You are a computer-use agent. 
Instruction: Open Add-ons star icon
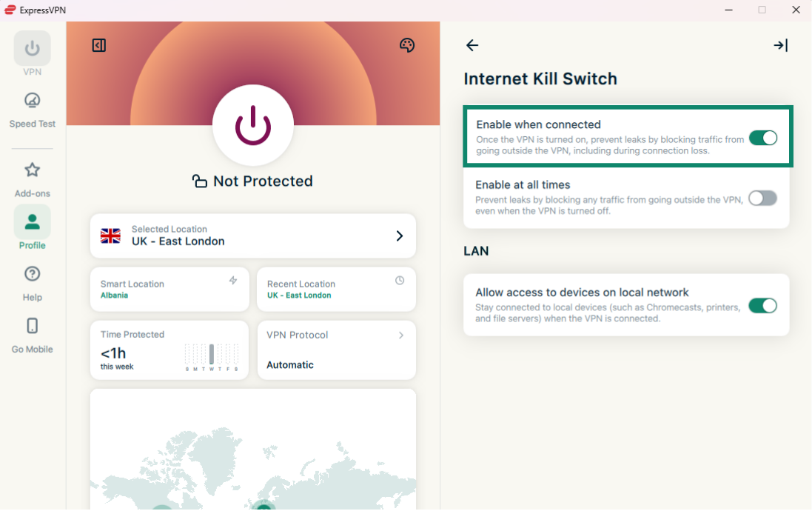[33, 179]
